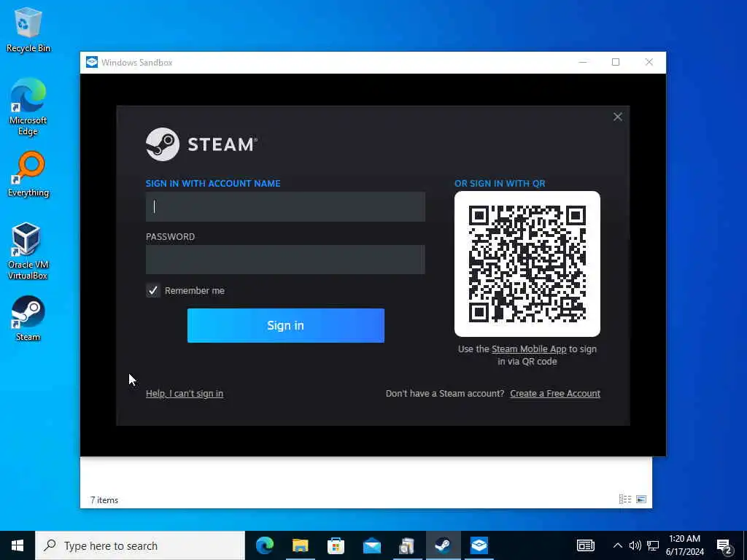Show hidden system tray icons
This screenshot has height=560, width=747.
pyautogui.click(x=617, y=545)
